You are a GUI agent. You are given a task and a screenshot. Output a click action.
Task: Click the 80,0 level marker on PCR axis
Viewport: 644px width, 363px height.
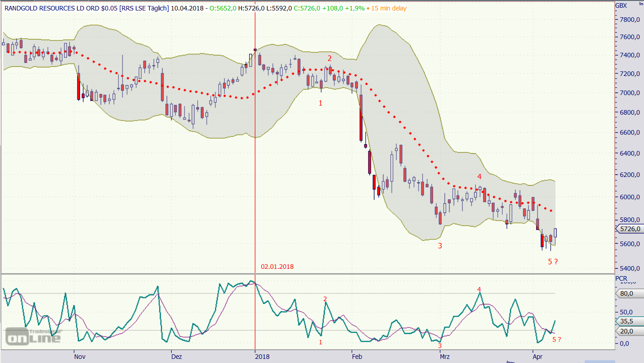(629, 293)
